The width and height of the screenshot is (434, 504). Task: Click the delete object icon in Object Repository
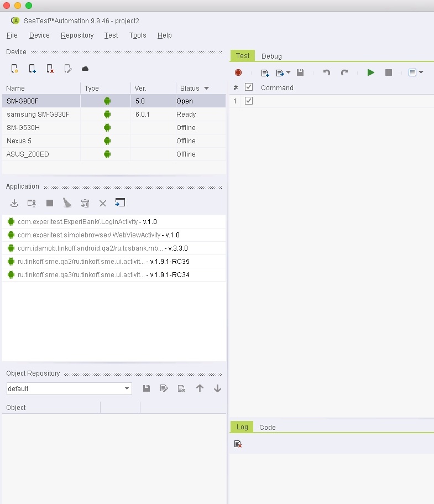(181, 388)
